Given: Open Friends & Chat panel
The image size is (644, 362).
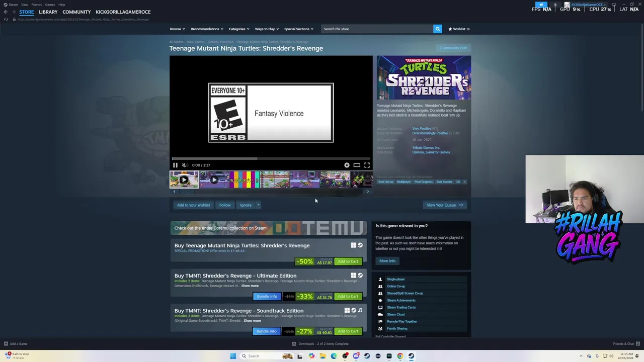Looking at the screenshot, I should (x=626, y=344).
